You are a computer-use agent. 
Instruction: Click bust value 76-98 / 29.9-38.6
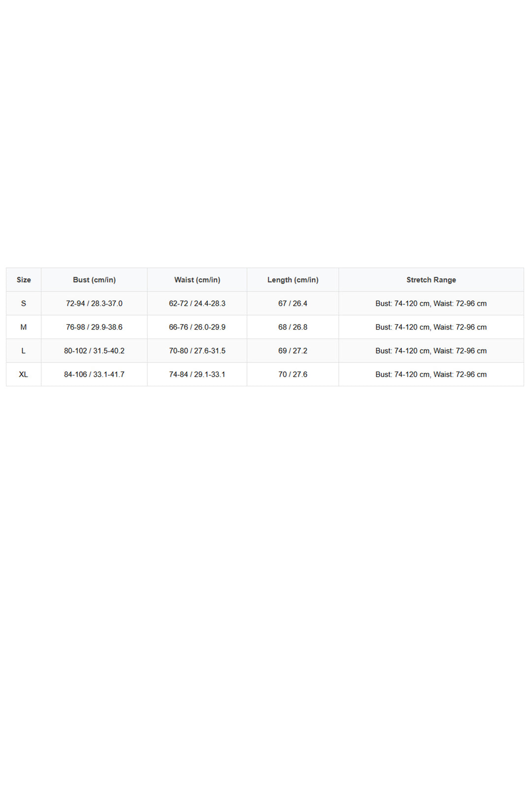pos(94,327)
